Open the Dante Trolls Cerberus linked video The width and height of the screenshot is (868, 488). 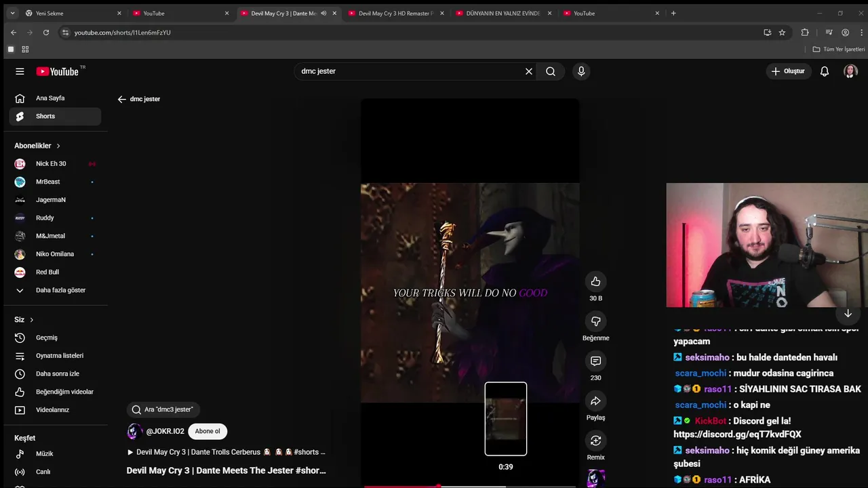[226, 452]
